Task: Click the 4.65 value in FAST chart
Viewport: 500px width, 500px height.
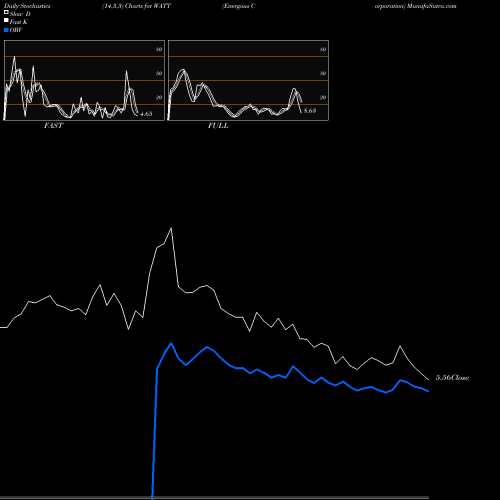Action: (146, 114)
